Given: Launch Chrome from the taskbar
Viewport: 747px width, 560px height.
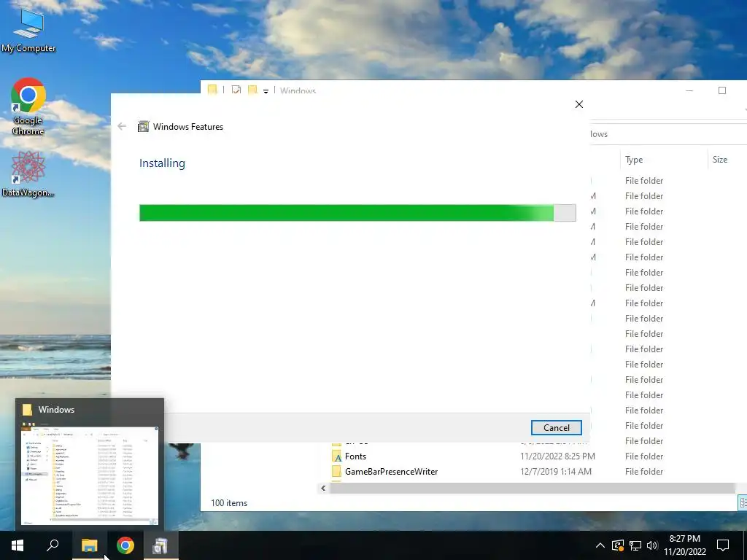Looking at the screenshot, I should 125,545.
